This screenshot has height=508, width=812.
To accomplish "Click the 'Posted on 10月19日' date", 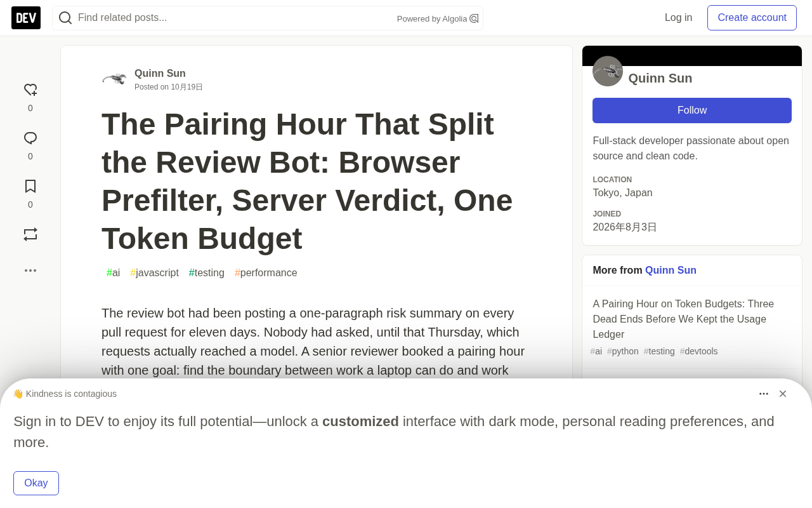I will click(169, 87).
